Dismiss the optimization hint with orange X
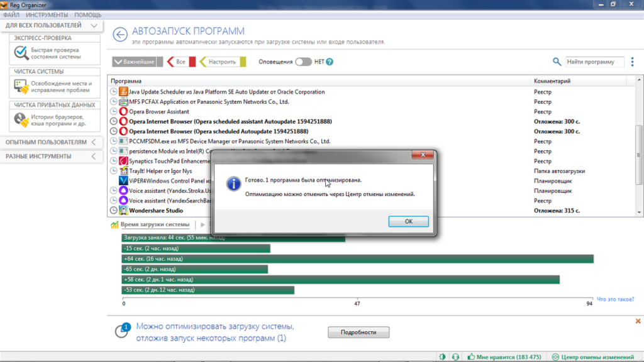This screenshot has height=362, width=644. pos(638,321)
